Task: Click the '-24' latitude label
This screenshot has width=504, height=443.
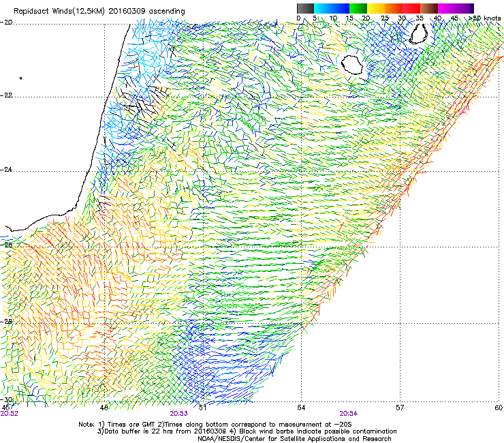Action: [x=6, y=170]
